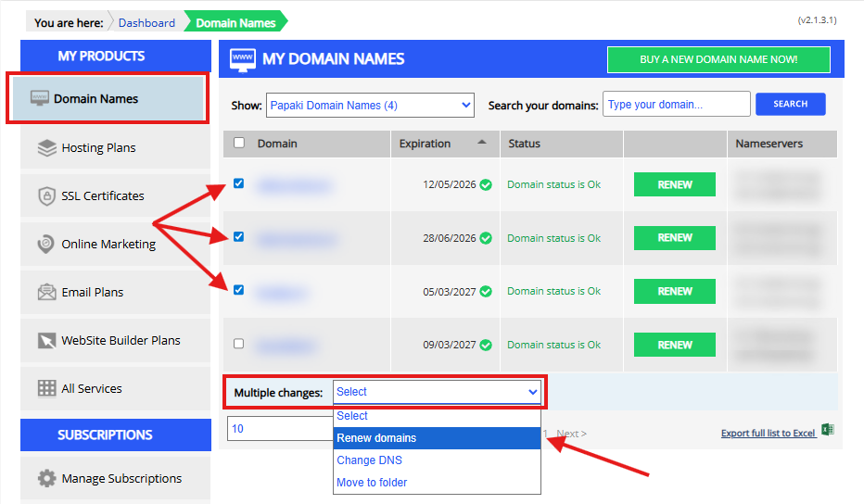
Task: Focus the Type your domain search field
Action: (x=676, y=105)
